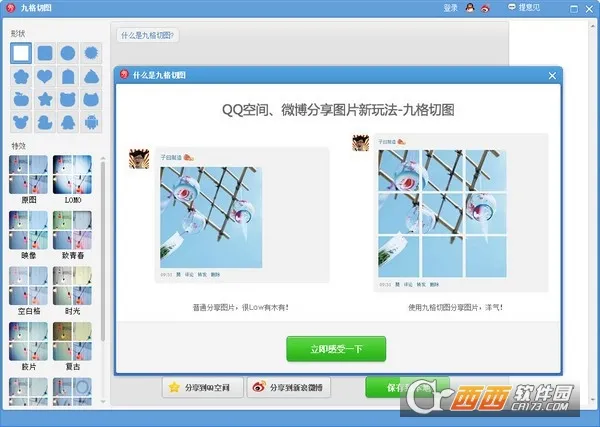Select the flower shape
This screenshot has width=600, height=427.
(21, 77)
